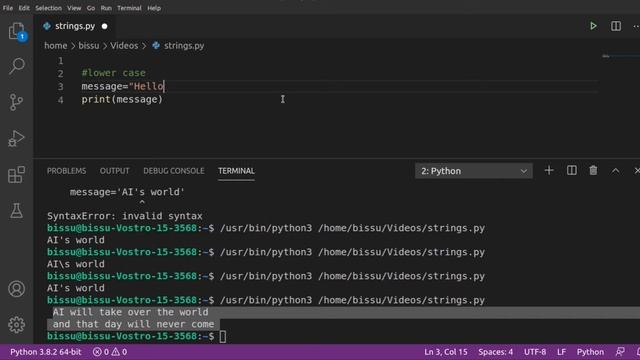This screenshot has height=360, width=640.
Task: Open the View menu
Action: 74,8
